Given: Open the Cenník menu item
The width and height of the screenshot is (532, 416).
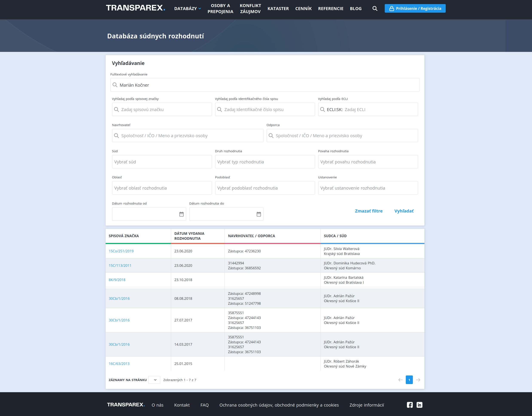Looking at the screenshot, I should [303, 9].
